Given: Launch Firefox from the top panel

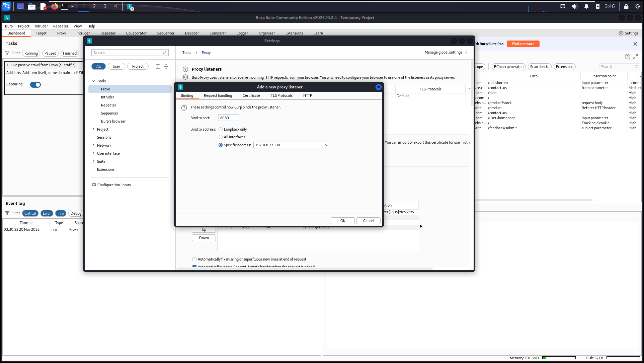Looking at the screenshot, I should (x=54, y=6).
